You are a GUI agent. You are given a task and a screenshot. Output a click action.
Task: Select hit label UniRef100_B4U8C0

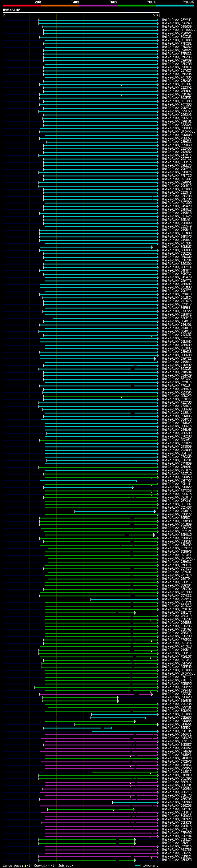tap(177, 758)
